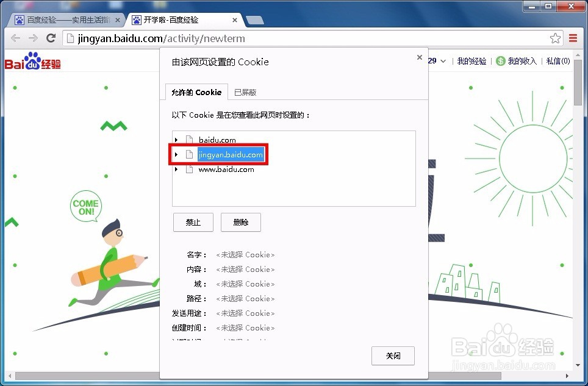Click the COME ON! speech bubble
The height and width of the screenshot is (386, 588).
pos(86,206)
